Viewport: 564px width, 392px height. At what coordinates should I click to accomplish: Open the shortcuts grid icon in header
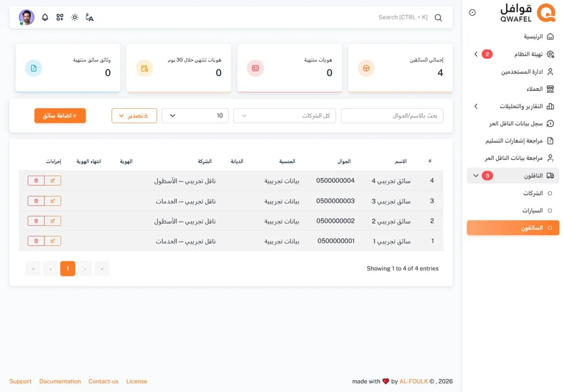tap(60, 17)
